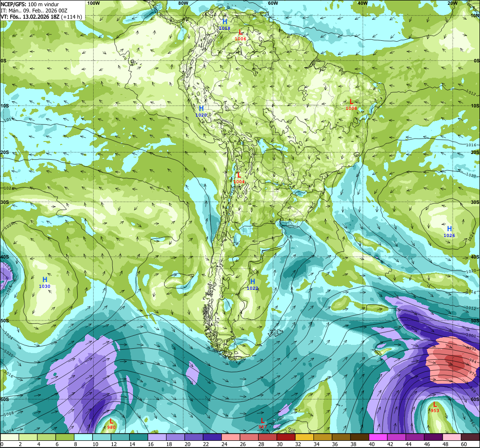The width and height of the screenshot is (480, 448).
Task: Click the 60W longitude label
Action: coord(273,3)
